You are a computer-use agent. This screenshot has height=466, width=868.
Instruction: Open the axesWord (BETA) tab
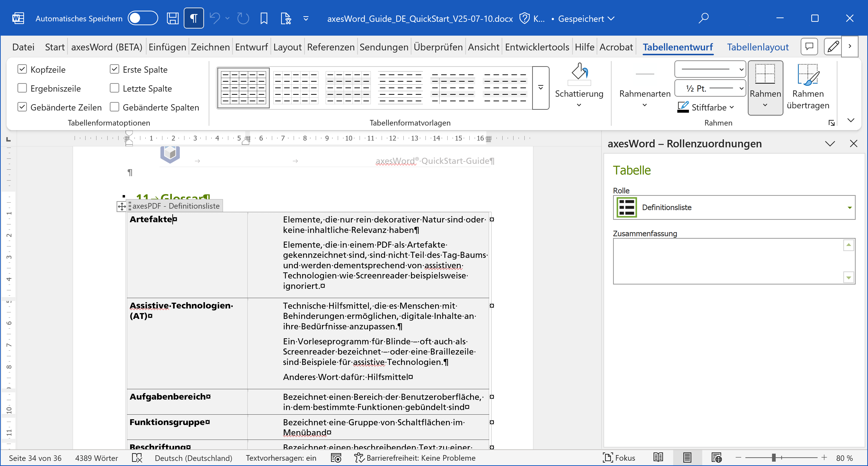coord(107,47)
